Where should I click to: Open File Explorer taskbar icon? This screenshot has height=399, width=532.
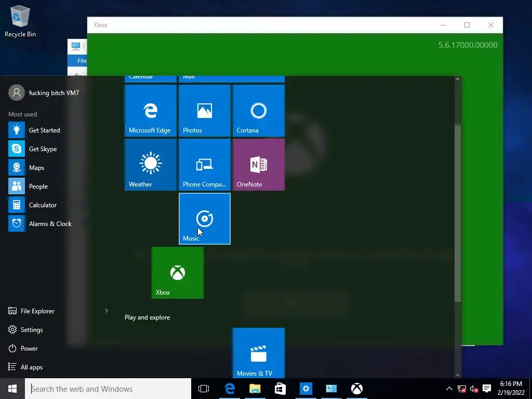pos(255,389)
